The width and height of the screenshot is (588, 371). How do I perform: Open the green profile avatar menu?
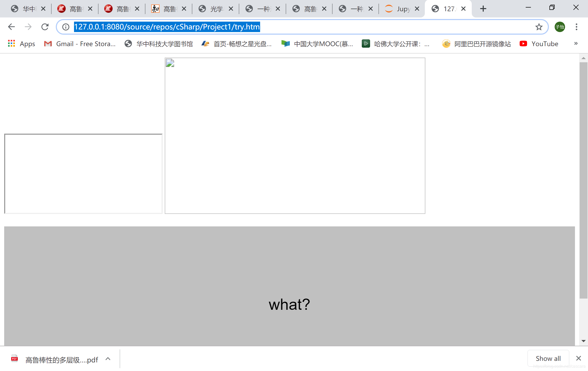tap(560, 27)
